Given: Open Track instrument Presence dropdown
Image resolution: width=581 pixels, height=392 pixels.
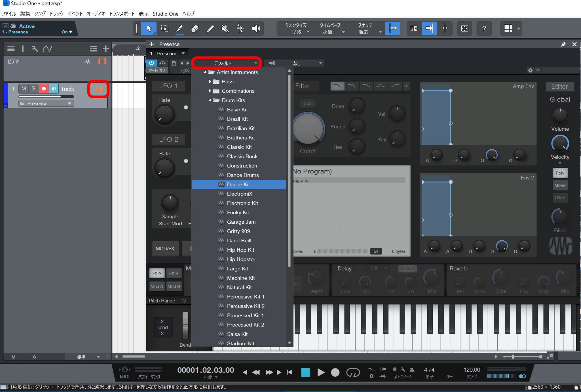Looking at the screenshot, I should pos(46,103).
